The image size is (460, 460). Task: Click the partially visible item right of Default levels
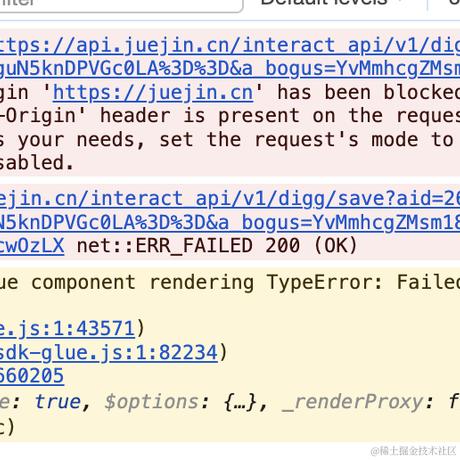click(x=454, y=3)
